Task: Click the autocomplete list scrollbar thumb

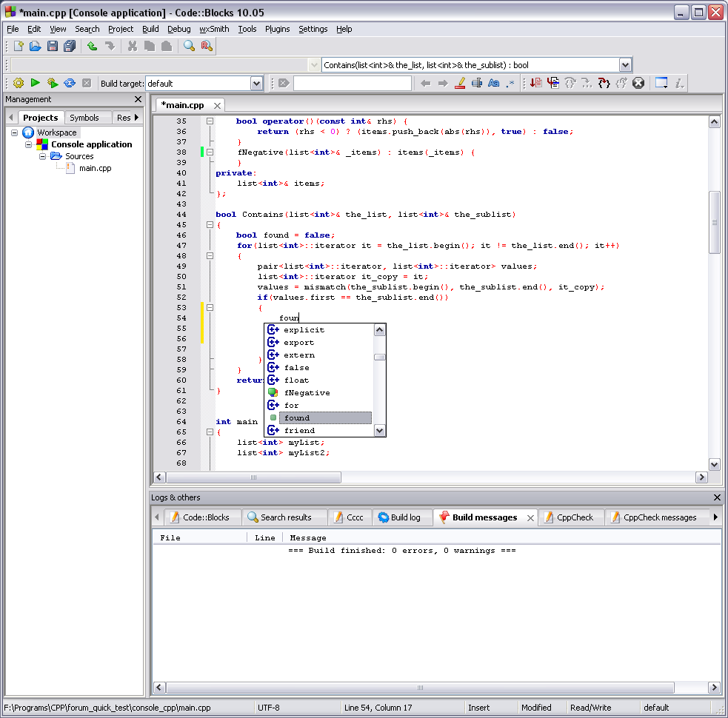Action: 379,357
